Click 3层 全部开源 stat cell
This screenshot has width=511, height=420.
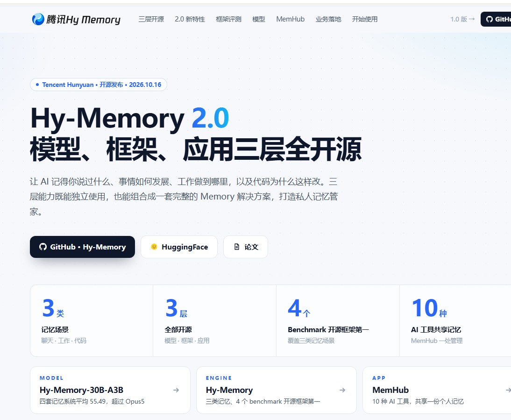[215, 320]
